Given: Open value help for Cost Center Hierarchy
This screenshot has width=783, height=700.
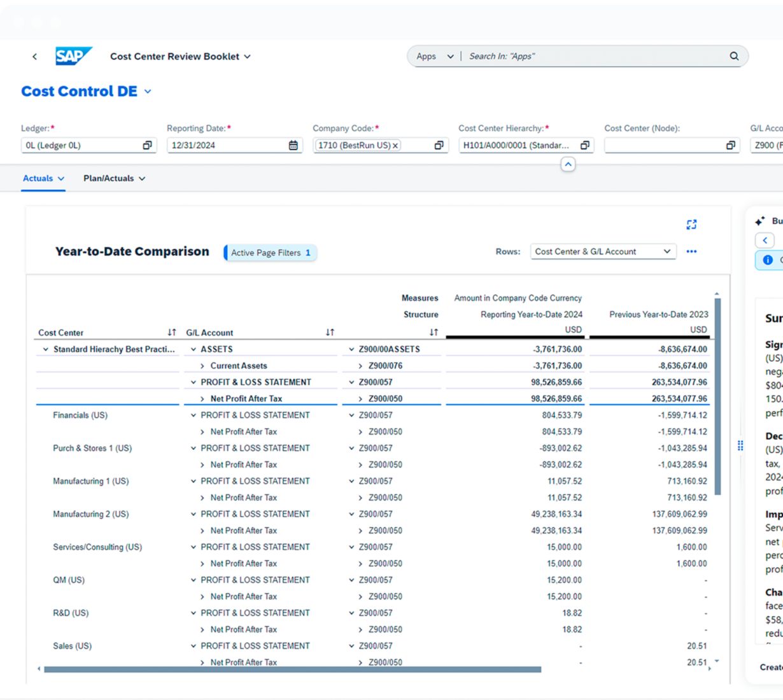Looking at the screenshot, I should pyautogui.click(x=584, y=145).
